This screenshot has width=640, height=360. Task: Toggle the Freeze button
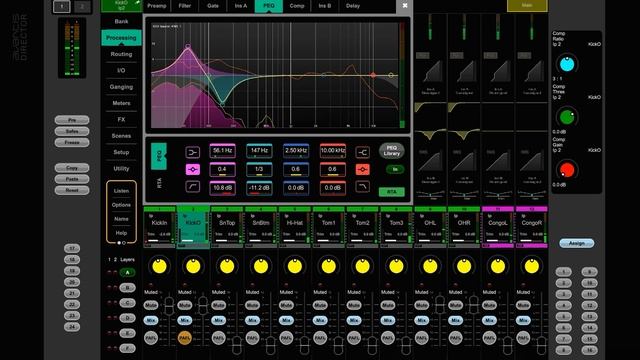(x=72, y=142)
